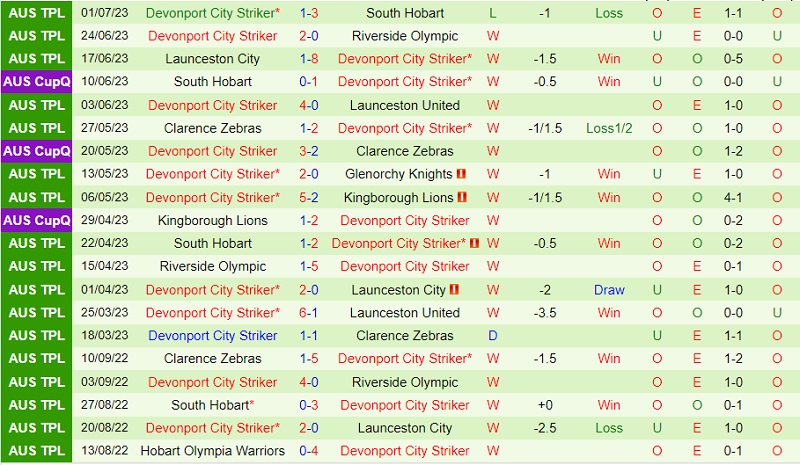Open the 6-1 score match details
This screenshot has height=465, width=800.
pos(309,313)
